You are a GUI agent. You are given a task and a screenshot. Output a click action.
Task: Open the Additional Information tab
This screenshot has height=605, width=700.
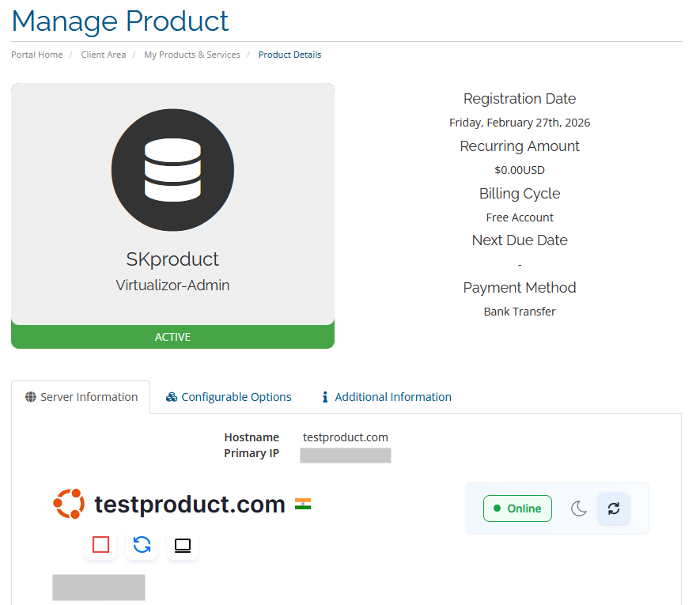coord(386,397)
